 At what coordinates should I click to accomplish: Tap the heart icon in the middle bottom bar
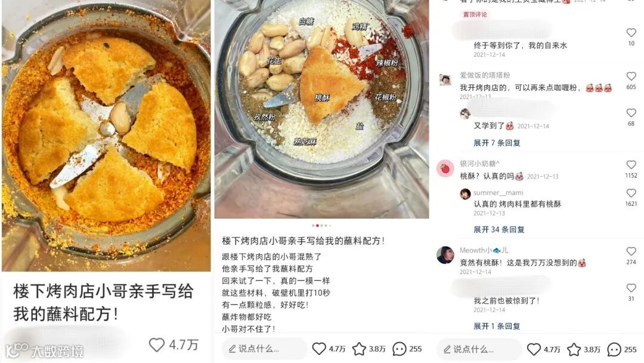[x=319, y=349]
